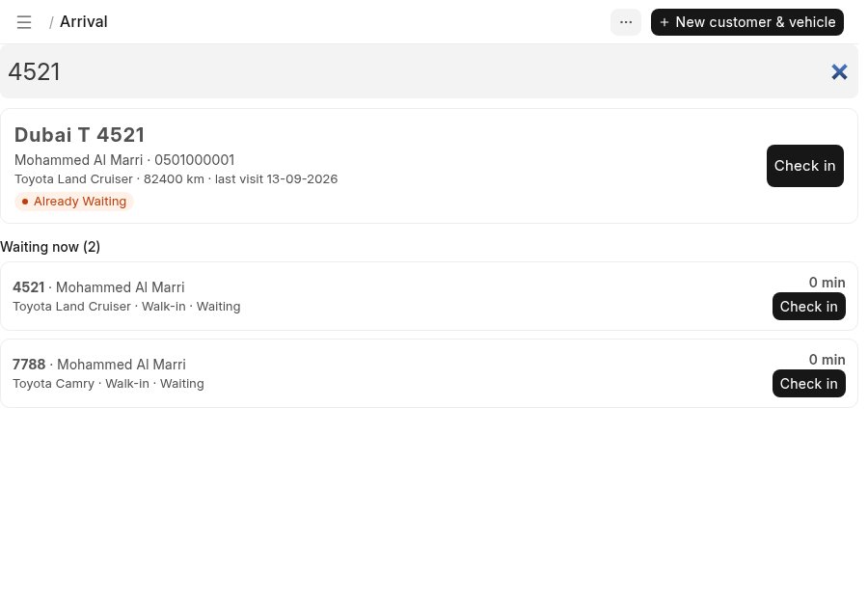Click Mohammed Al Marri · 0501000001 line
Image resolution: width=868 pixels, height=598 pixels.
tap(124, 160)
